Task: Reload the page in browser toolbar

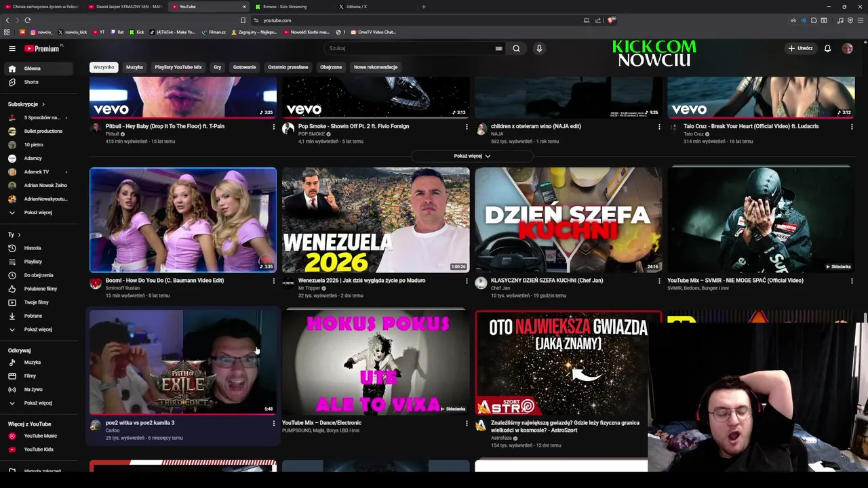Action: pyautogui.click(x=27, y=20)
